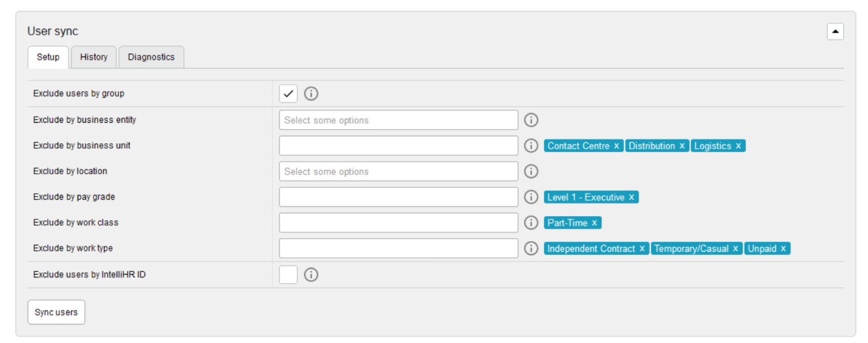Remove the Contact Centre tag
The width and height of the screenshot is (868, 343).
pos(617,146)
